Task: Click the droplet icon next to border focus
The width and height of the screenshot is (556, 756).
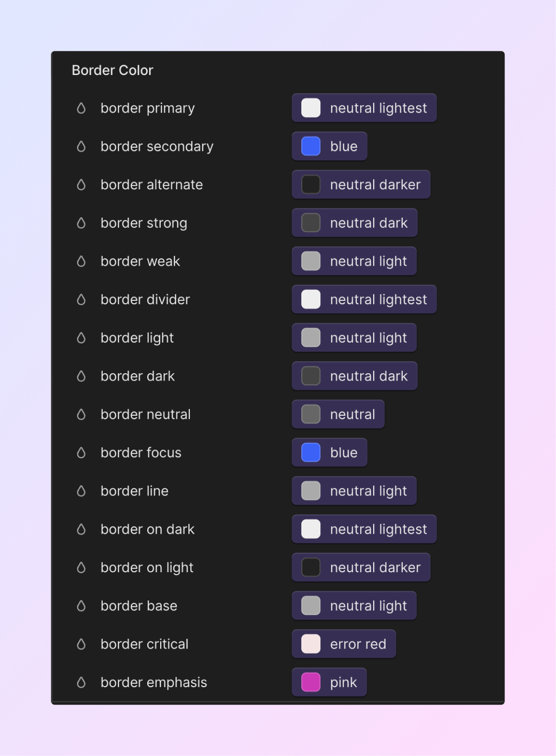Action: click(81, 453)
